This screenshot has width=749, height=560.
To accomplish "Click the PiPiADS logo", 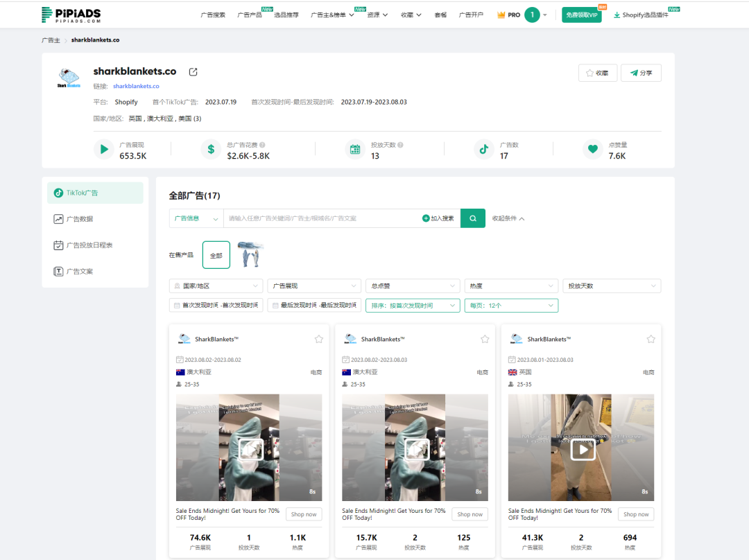I will pyautogui.click(x=71, y=15).
